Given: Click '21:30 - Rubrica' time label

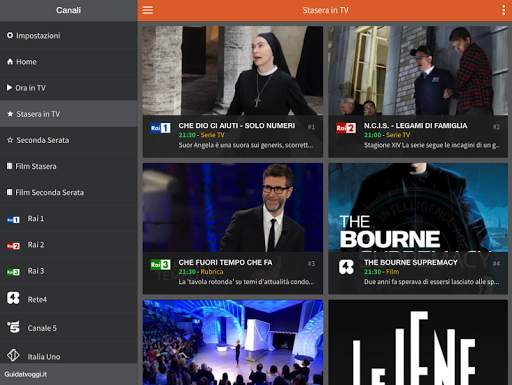Looking at the screenshot, I should pyautogui.click(x=201, y=272).
